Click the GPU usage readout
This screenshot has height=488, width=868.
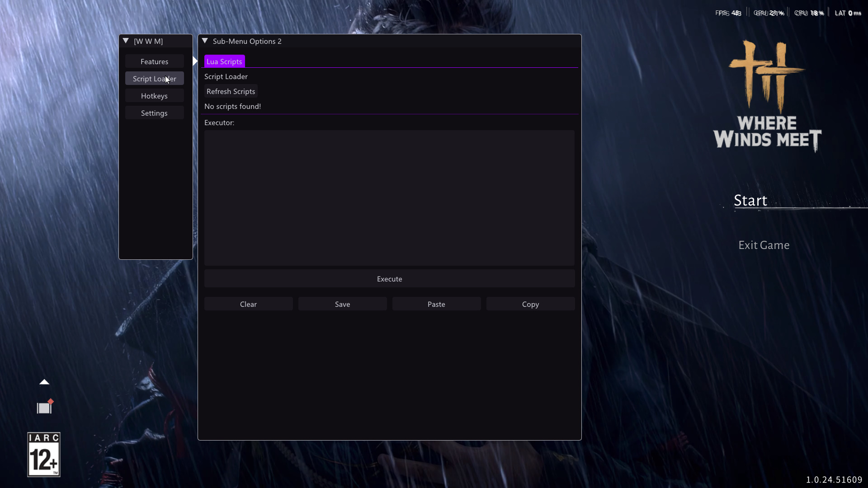pyautogui.click(x=769, y=13)
